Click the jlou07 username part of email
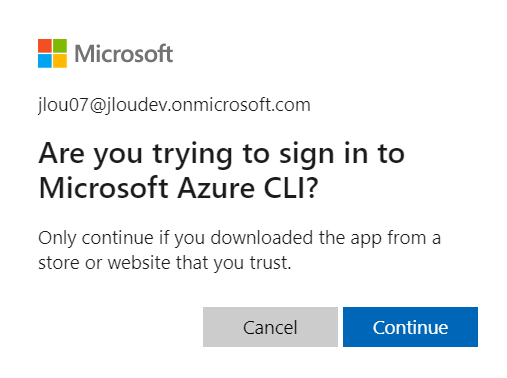This screenshot has height=378, width=507. point(63,105)
